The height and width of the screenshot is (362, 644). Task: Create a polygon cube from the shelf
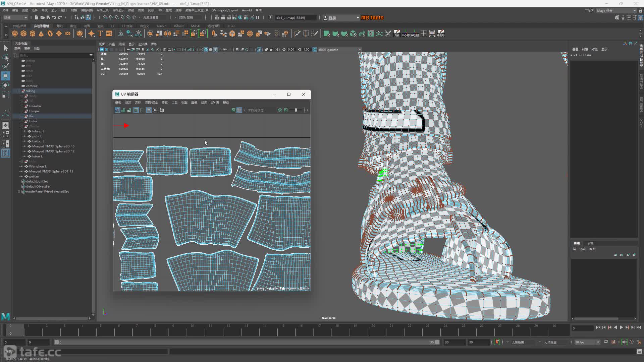(23, 34)
